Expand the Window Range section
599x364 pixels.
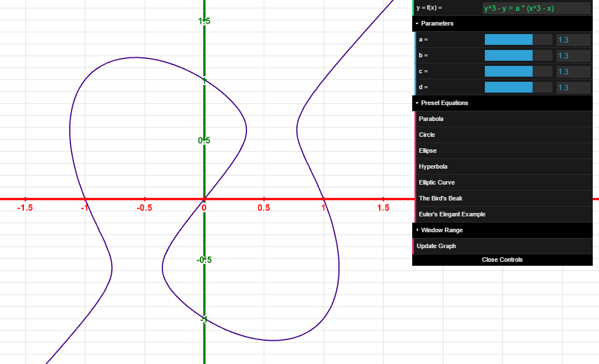[x=441, y=231]
